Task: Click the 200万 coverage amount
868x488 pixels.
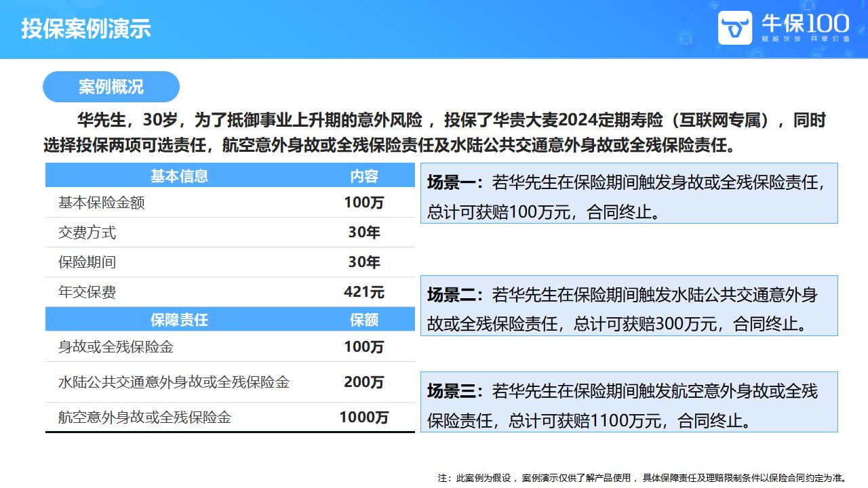Action: click(364, 382)
